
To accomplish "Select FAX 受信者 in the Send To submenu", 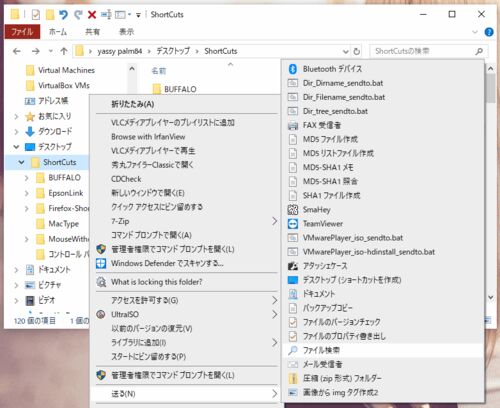I will [383, 125].
